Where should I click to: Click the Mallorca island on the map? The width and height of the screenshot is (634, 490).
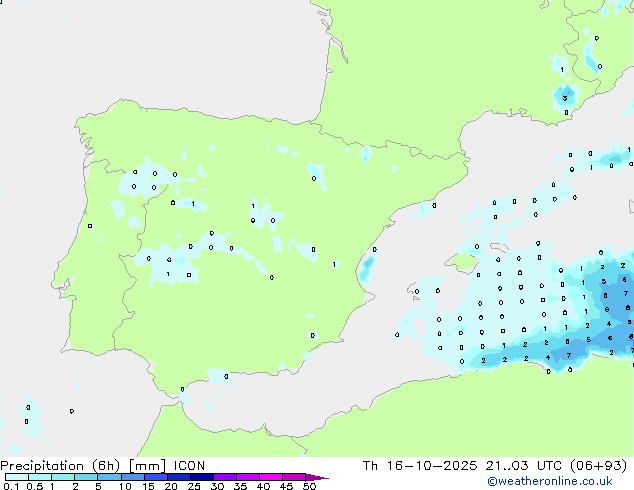(461, 261)
